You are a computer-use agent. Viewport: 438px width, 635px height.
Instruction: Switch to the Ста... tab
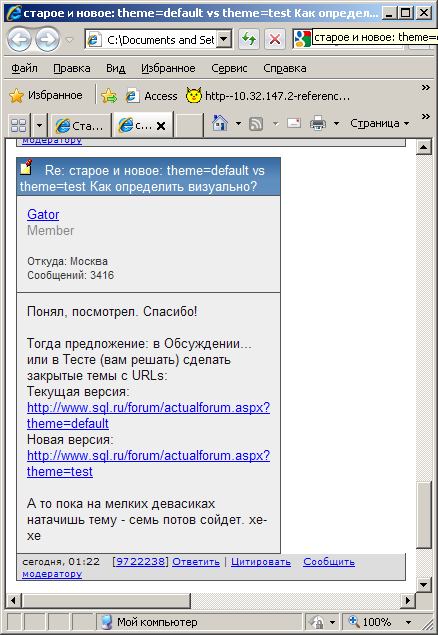pyautogui.click(x=79, y=126)
